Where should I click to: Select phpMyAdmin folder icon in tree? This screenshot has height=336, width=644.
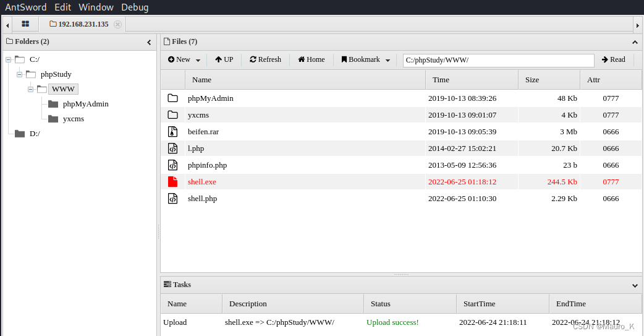(x=53, y=103)
